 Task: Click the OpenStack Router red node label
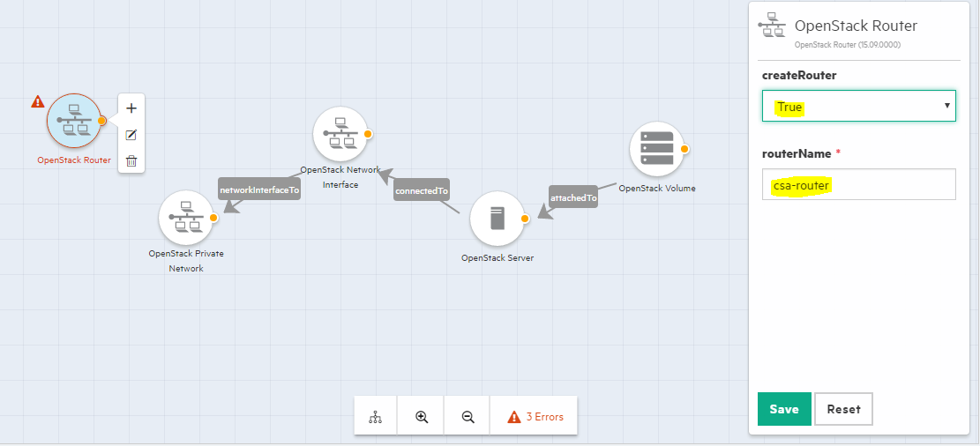[x=74, y=160]
